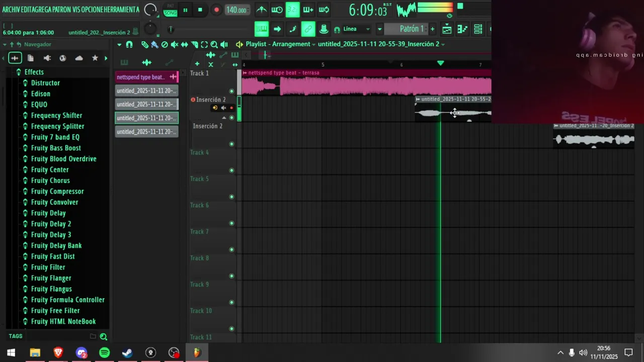Open the piano roll view icon
This screenshot has height=362, width=644.
click(462, 29)
